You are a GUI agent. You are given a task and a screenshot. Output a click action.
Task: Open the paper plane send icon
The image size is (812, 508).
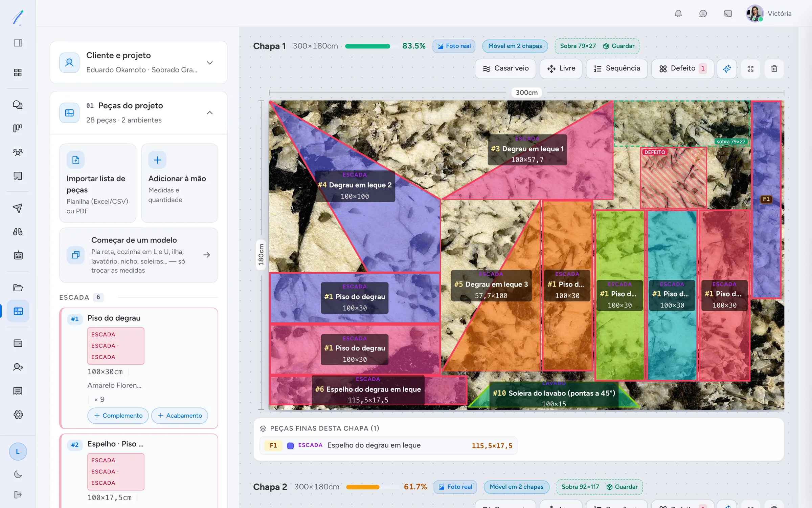(18, 208)
